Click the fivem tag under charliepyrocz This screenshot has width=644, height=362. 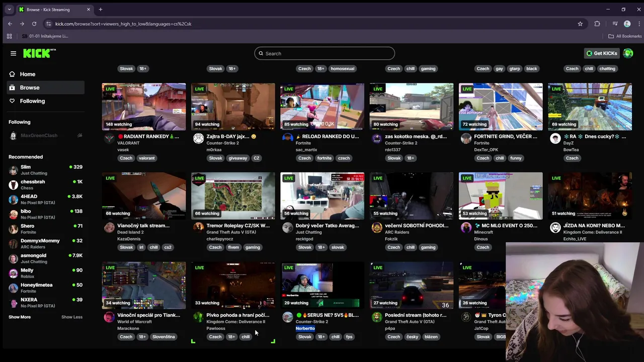point(233,247)
